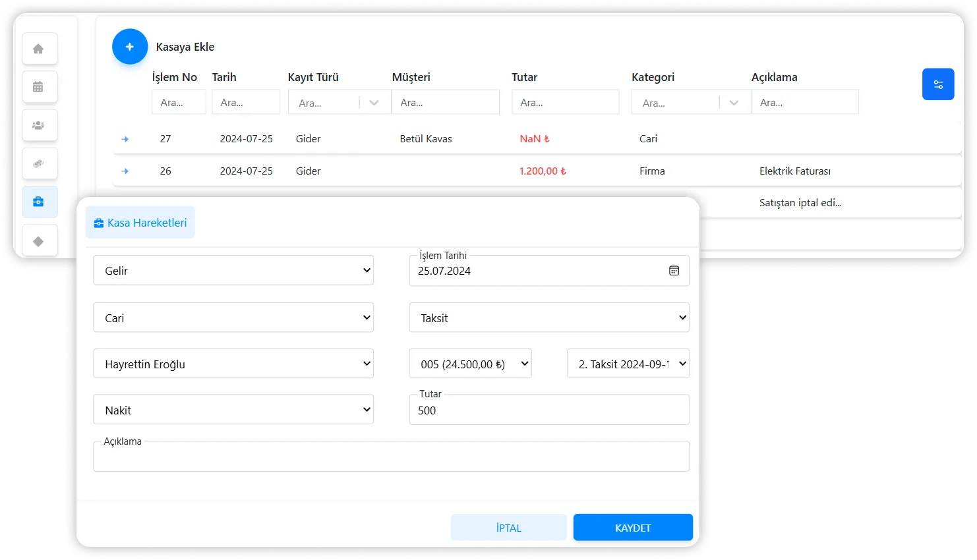977x560 pixels.
Task: Click the KAYDET button
Action: click(x=632, y=528)
